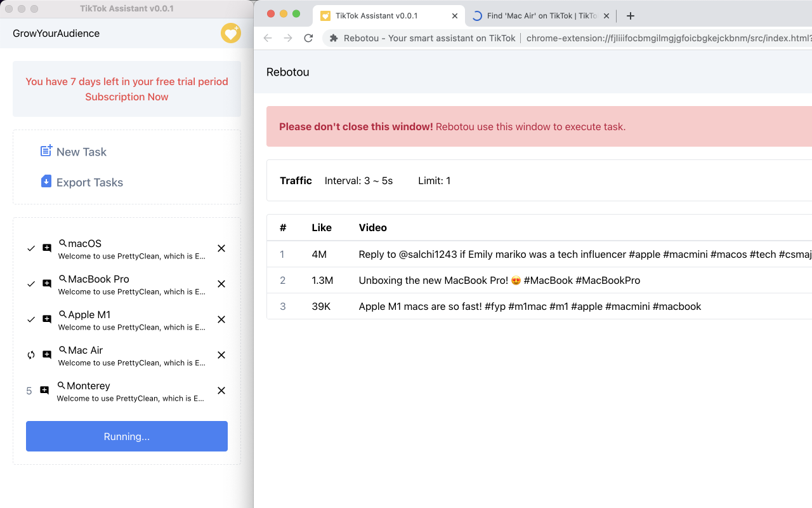Viewport: 812px width, 508px height.
Task: Click the comment icon of Apple M1 task
Action: pyautogui.click(x=47, y=319)
